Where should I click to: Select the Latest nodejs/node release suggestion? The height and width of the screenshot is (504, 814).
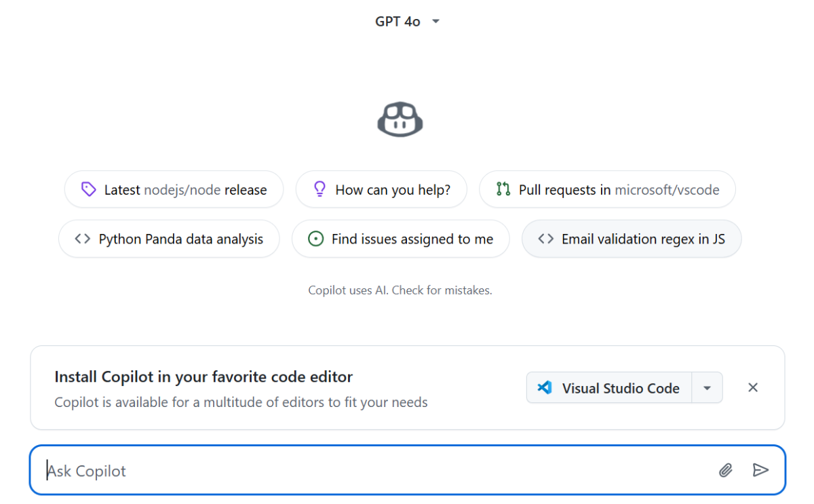174,189
